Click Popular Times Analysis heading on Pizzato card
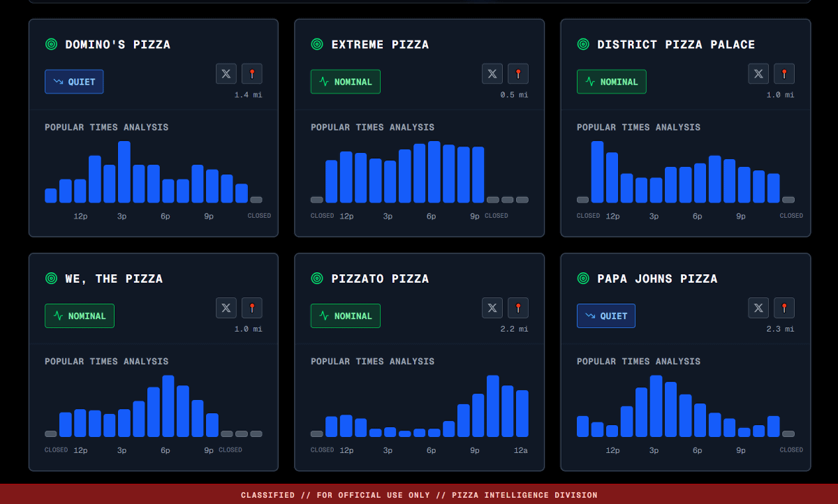838x504 pixels. click(x=373, y=362)
